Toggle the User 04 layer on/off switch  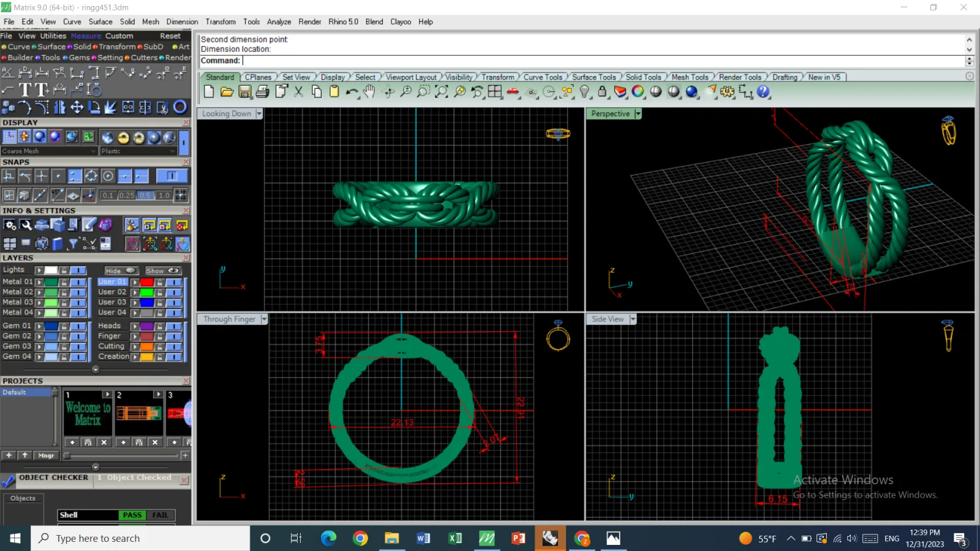174,313
